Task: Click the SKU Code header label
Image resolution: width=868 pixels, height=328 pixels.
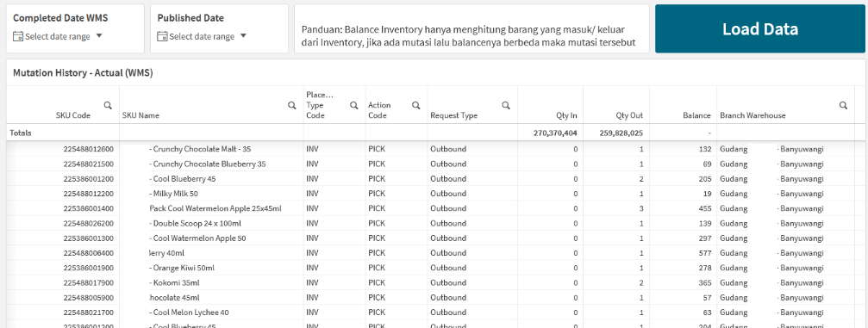Action: [x=73, y=115]
